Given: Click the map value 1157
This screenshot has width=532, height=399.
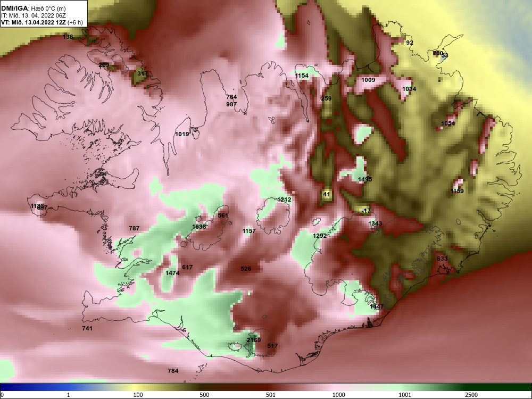Looking at the screenshot, I should point(248,231).
